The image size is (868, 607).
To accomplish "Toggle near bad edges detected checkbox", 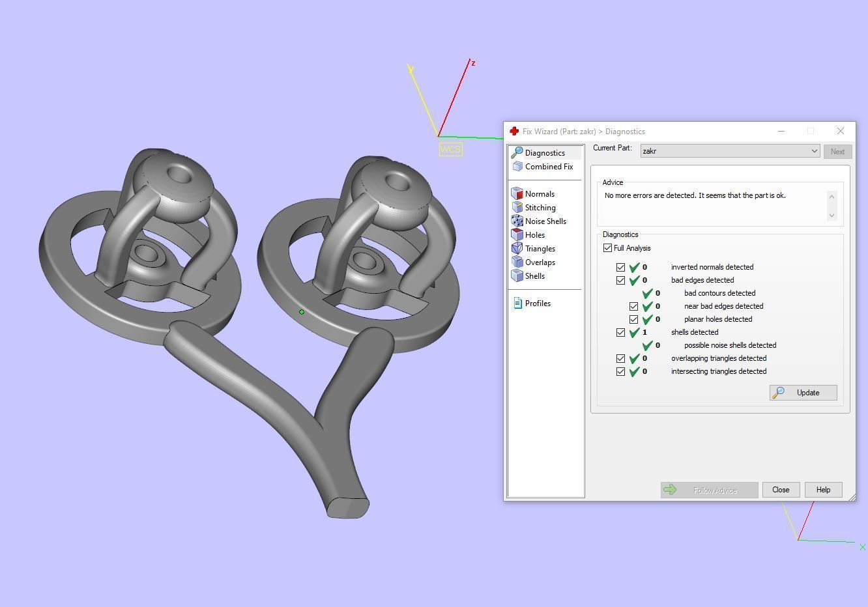I will [633, 306].
